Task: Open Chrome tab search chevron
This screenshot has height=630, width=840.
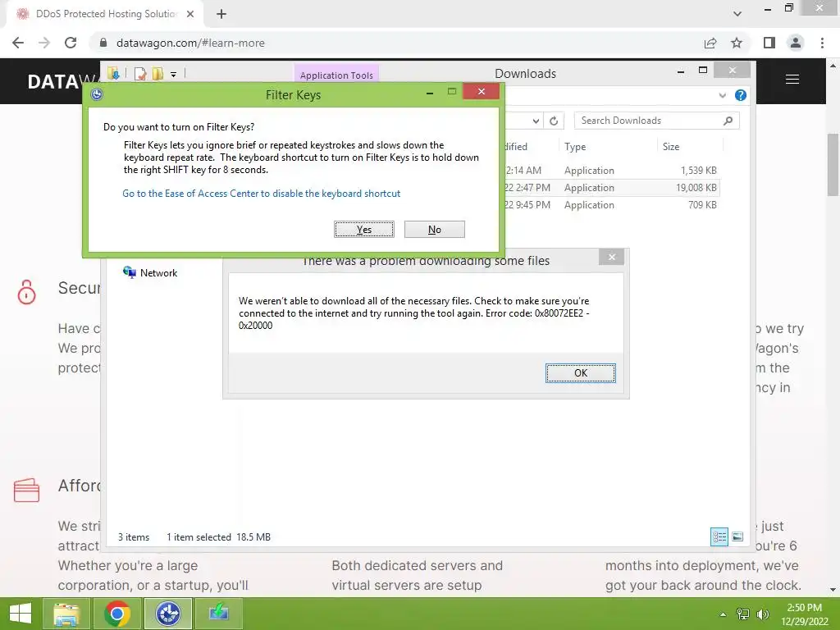Action: click(737, 14)
